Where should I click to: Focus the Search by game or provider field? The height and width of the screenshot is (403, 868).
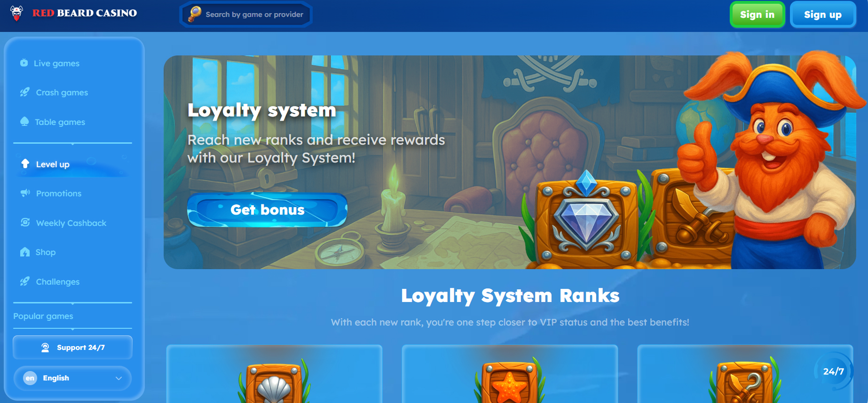click(x=246, y=15)
